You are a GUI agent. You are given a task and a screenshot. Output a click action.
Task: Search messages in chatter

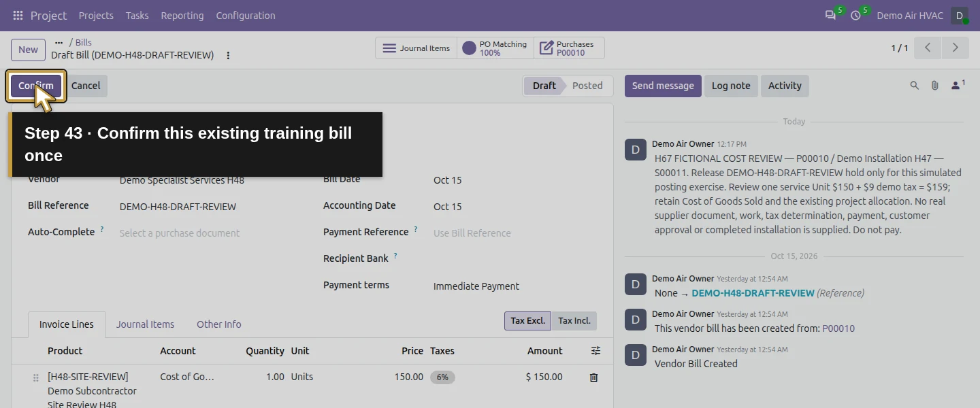pos(915,86)
